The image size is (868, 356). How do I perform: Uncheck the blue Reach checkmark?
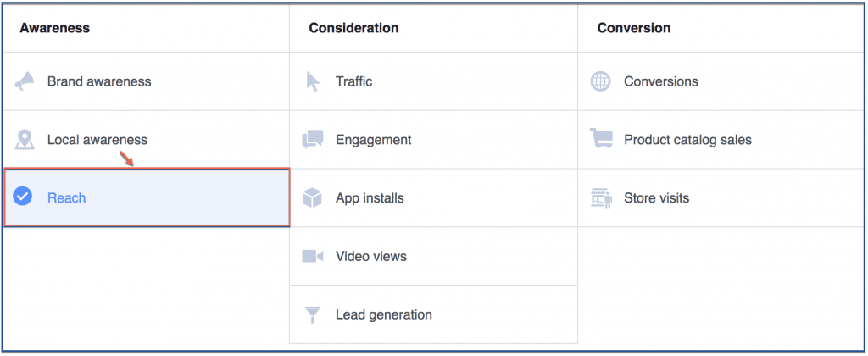23,197
